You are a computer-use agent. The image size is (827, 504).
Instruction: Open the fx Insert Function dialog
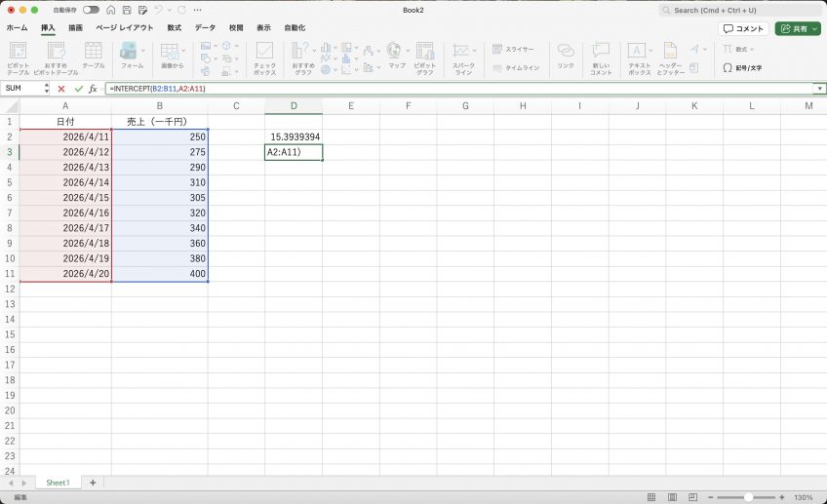pos(93,89)
